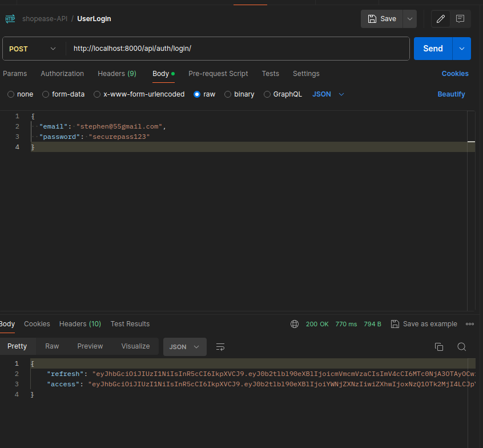Image resolution: width=483 pixels, height=448 pixels.
Task: Click the Beautify link
Action: 451,94
